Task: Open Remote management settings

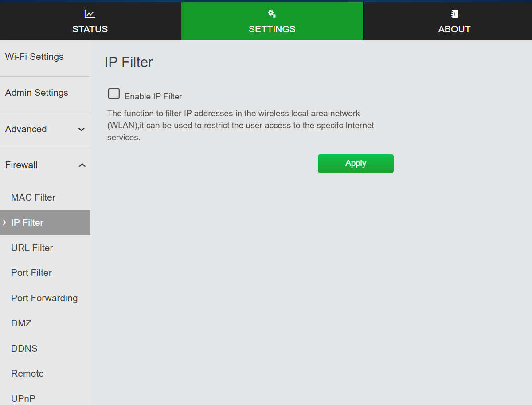Action: point(27,374)
